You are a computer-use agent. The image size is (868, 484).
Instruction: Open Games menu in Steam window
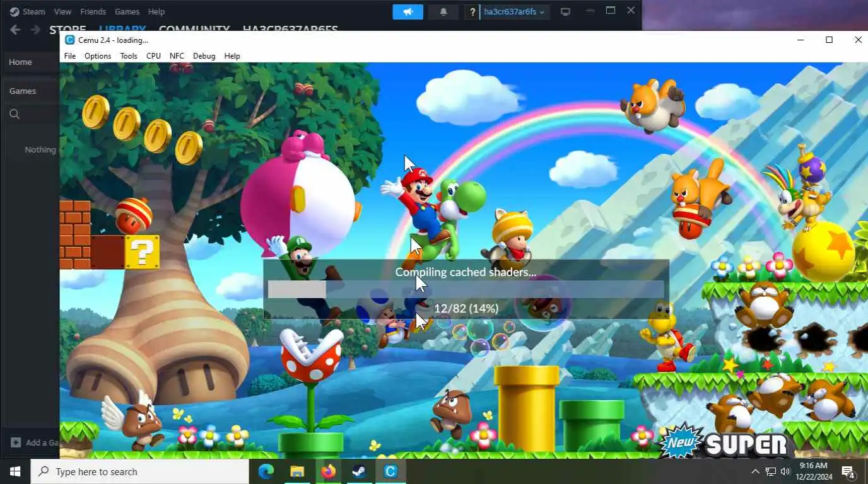tap(127, 11)
